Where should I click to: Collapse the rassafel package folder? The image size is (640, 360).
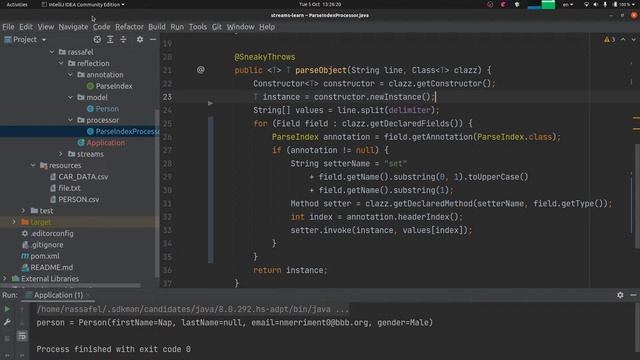click(x=52, y=52)
